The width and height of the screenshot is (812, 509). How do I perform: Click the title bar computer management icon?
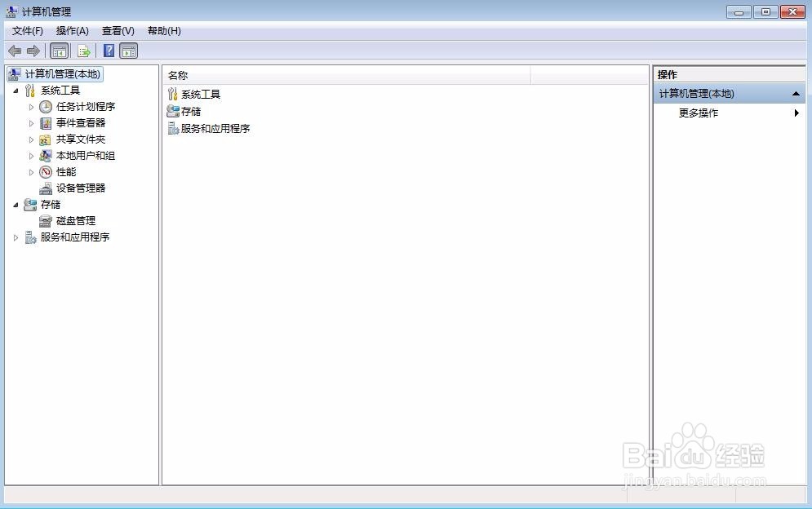(11, 11)
